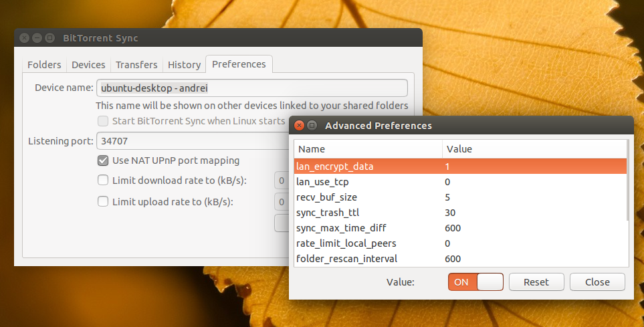This screenshot has width=644, height=327.
Task: Choose the folder_rescan_interval entry
Action: [x=460, y=259]
